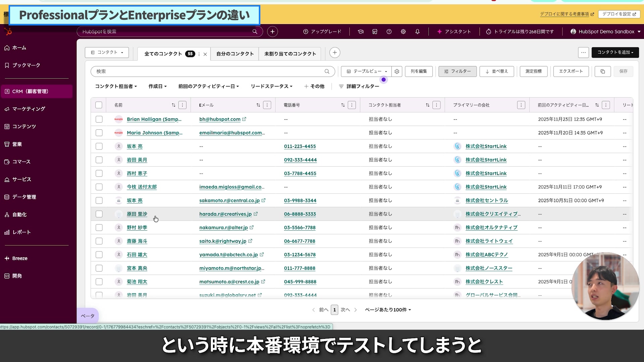644x362 pixels.
Task: Click the duplicate view copy icon
Action: 602,71
